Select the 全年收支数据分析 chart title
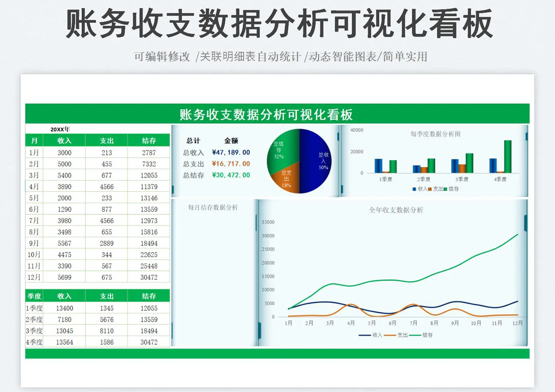Image resolution: width=555 pixels, height=392 pixels. point(396,210)
